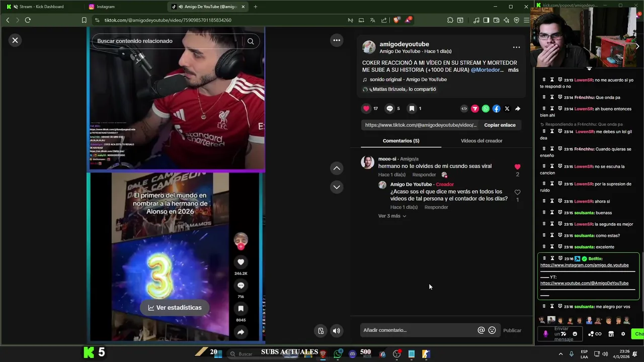
Task: Open Windows Start button
Action: tap(218, 354)
